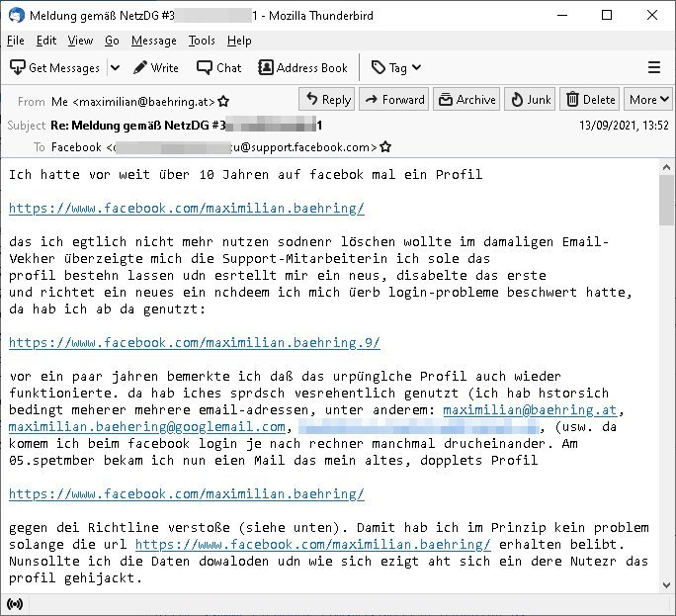Open the Get Messages dropdown arrow
676x616 pixels.
115,67
